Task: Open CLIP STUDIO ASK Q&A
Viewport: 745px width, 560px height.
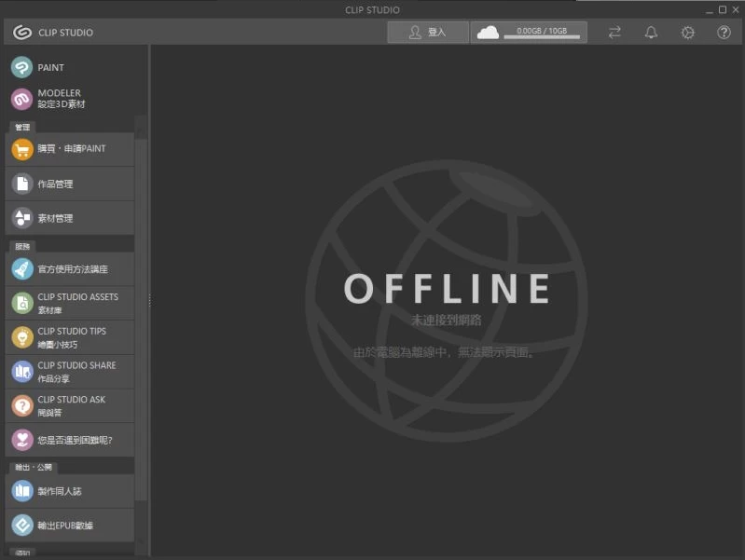Action: (x=70, y=405)
